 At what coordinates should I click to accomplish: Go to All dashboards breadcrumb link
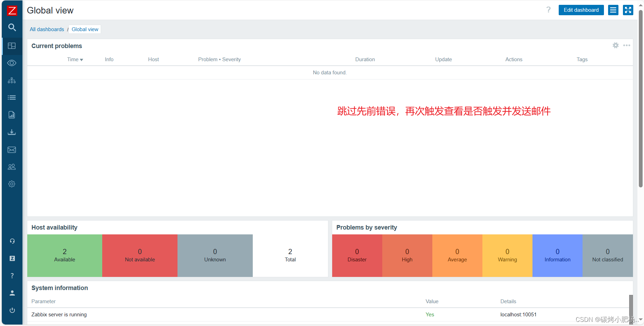point(47,29)
